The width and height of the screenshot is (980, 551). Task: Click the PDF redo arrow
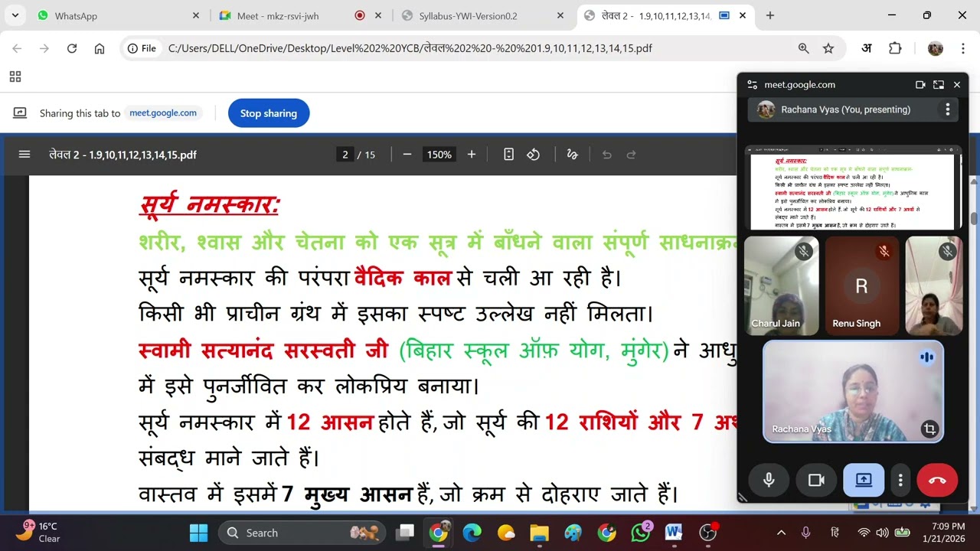tap(632, 155)
